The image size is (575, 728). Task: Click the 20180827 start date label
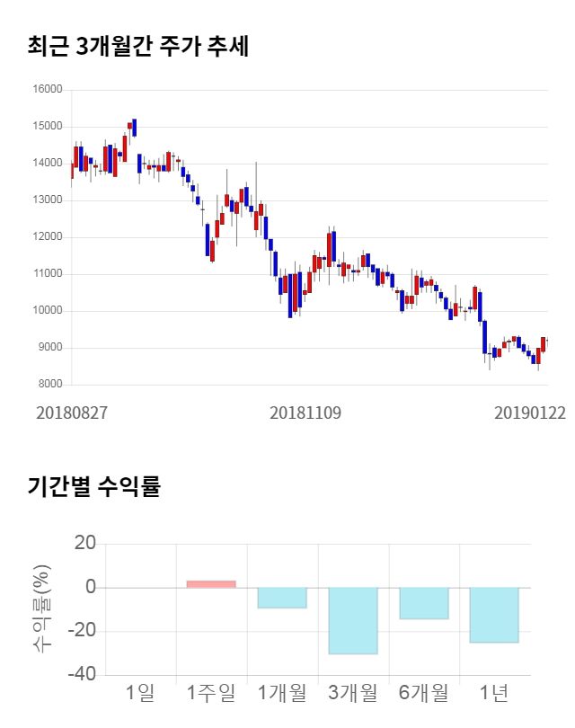(x=72, y=413)
